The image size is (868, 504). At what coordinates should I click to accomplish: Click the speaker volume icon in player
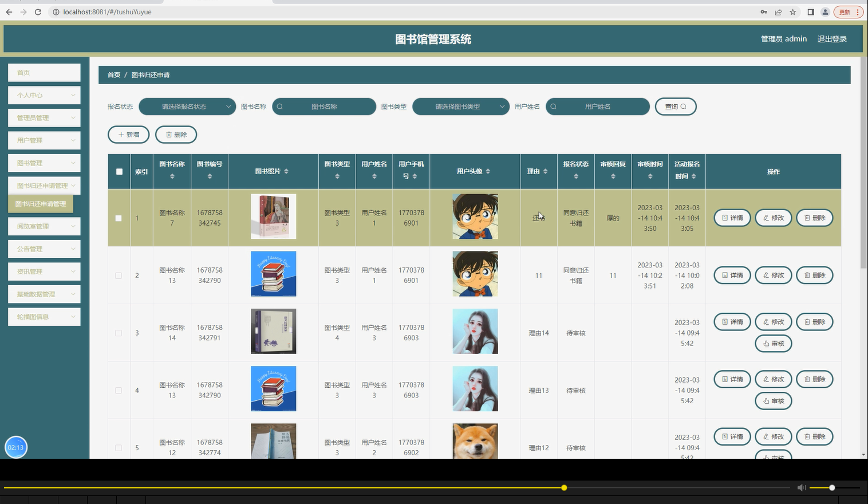pos(802,487)
